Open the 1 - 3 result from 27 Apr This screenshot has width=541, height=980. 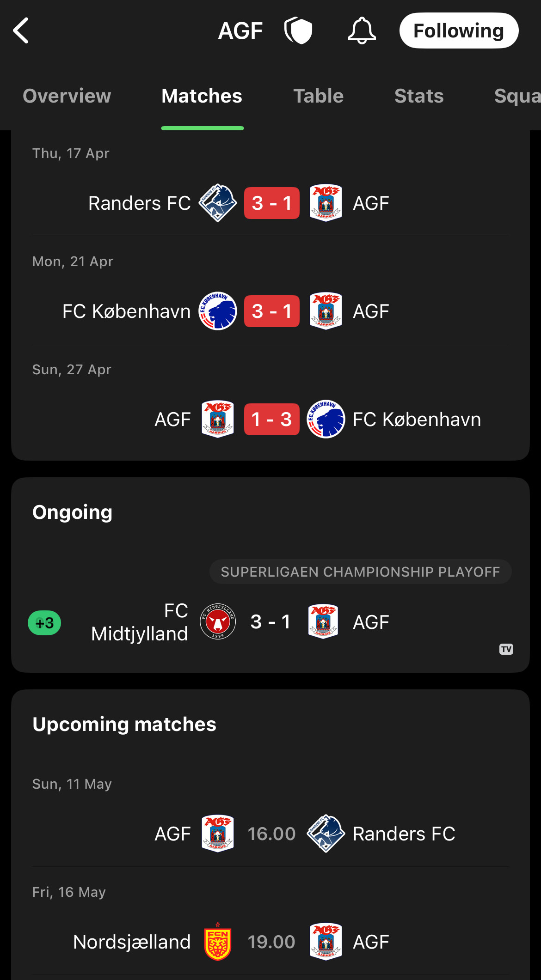[271, 419]
